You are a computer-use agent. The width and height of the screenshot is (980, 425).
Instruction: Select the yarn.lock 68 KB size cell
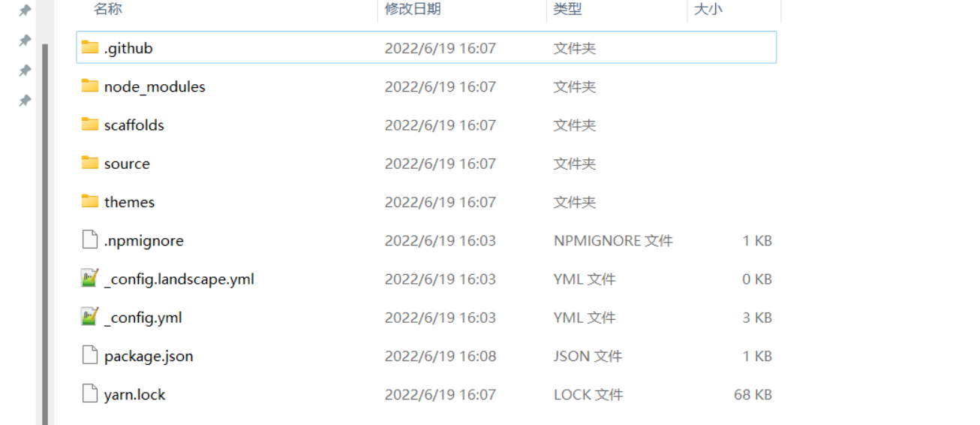[x=753, y=394]
